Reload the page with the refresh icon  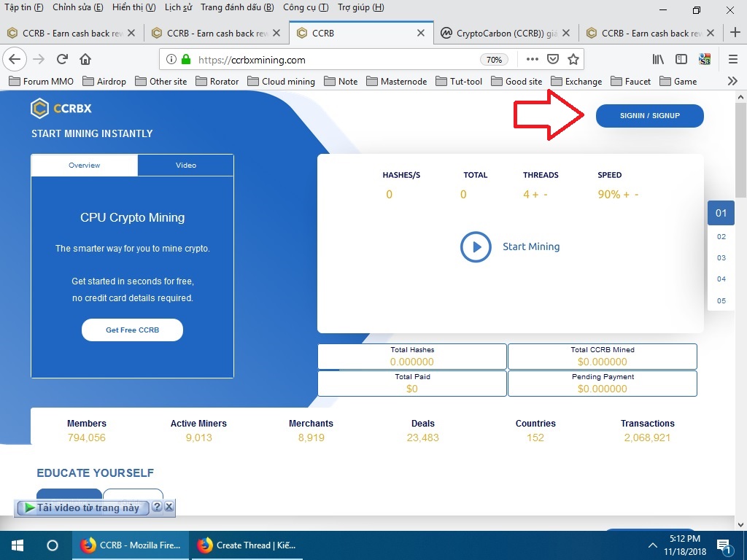point(62,60)
